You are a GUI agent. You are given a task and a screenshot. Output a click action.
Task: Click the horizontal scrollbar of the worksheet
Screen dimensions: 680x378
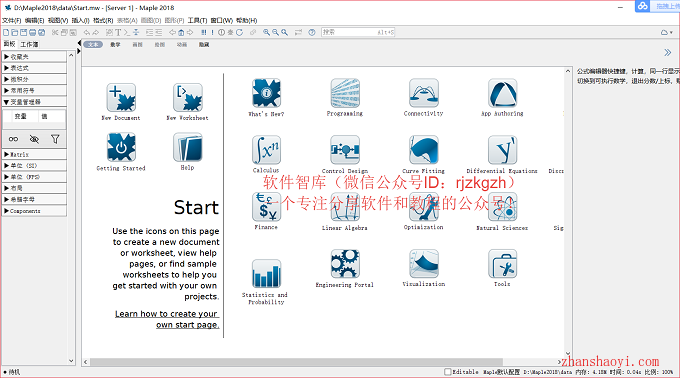coord(296,362)
